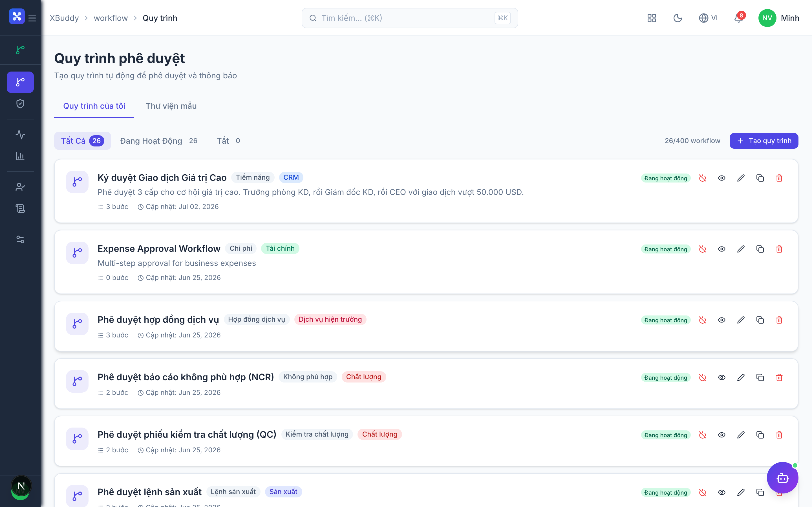Switch to Thư viện mẫu tab

[x=171, y=106]
